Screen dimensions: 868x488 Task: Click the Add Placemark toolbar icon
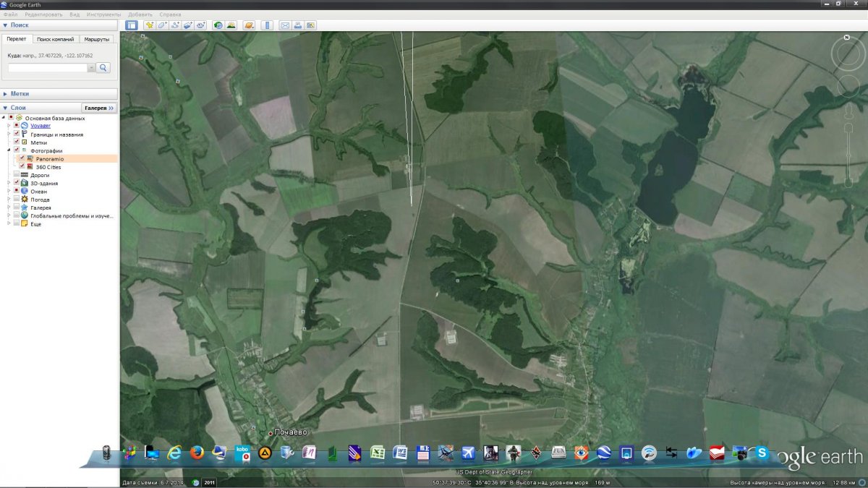150,25
